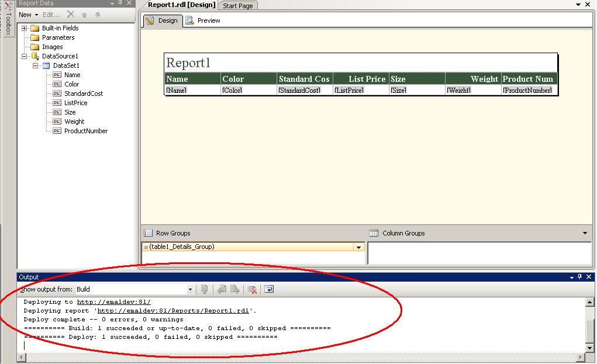The width and height of the screenshot is (597, 364).
Task: Click the Column Groups pane icon
Action: pos(374,233)
